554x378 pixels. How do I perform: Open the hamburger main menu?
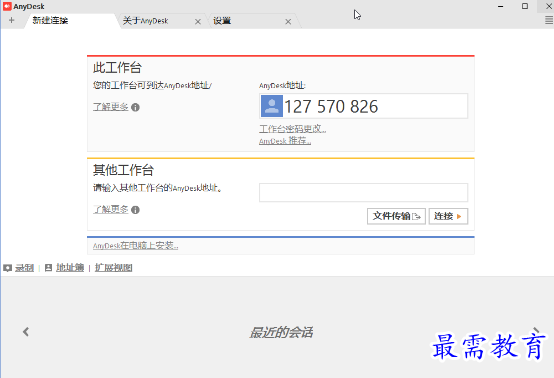point(549,20)
